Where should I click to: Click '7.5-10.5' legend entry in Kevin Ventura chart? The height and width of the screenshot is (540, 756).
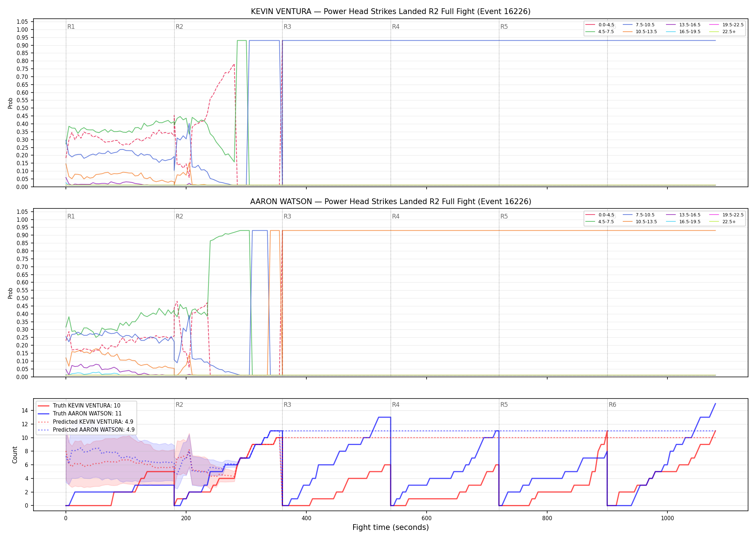pyautogui.click(x=639, y=25)
